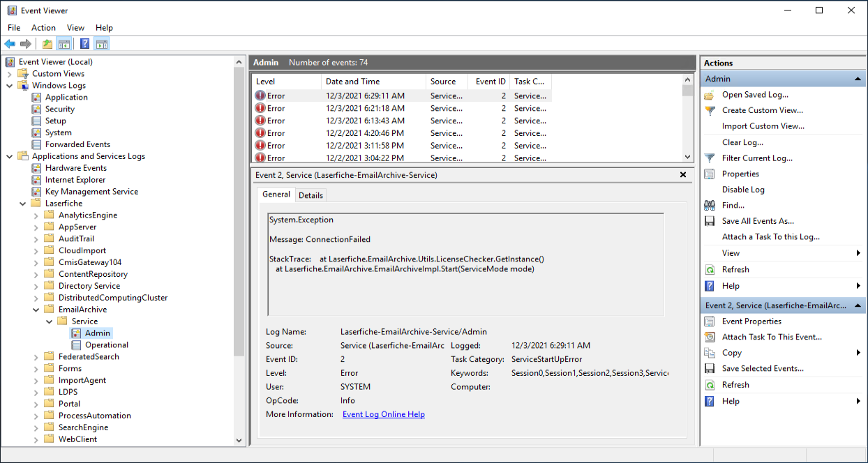Click the Attach Task To This Event icon

click(710, 337)
